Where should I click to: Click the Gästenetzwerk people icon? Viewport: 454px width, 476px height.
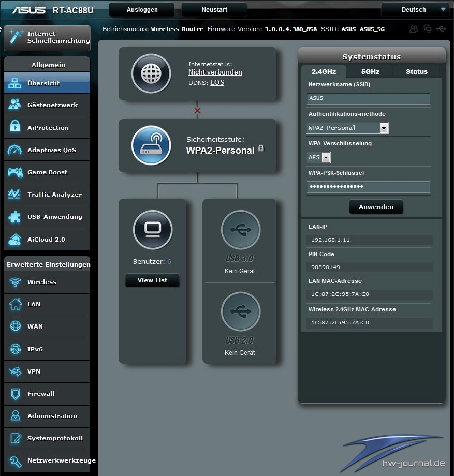pos(14,105)
